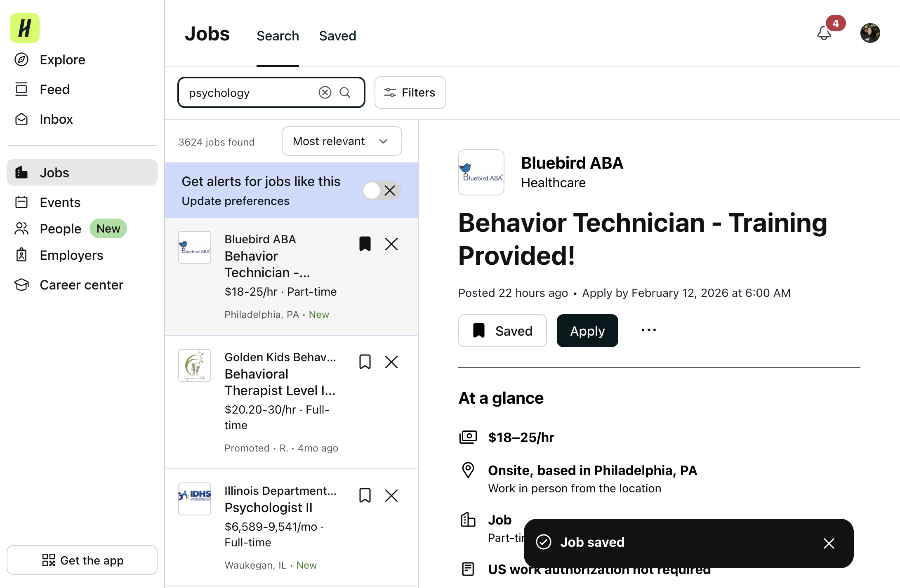Click the Update preferences link

(x=236, y=201)
